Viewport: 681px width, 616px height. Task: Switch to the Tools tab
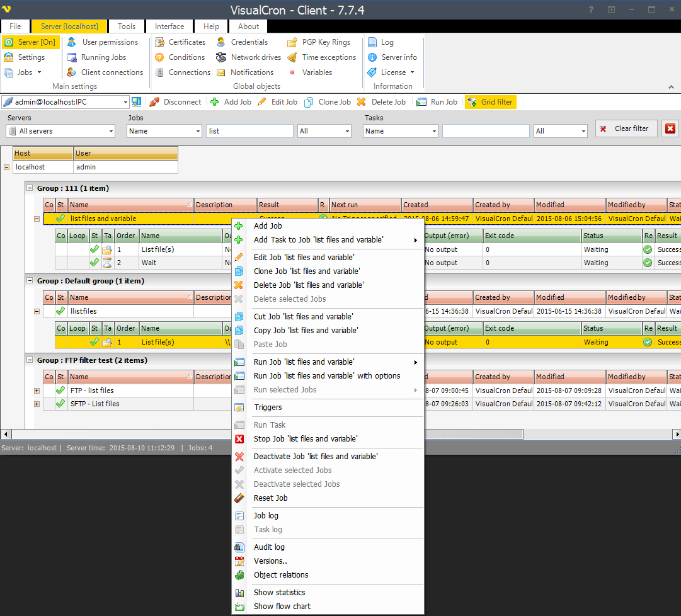(x=127, y=26)
